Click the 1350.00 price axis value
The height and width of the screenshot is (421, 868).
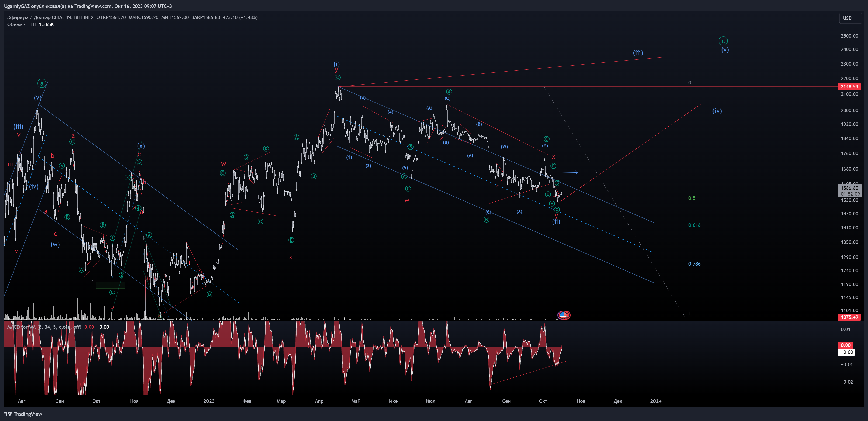(849, 242)
